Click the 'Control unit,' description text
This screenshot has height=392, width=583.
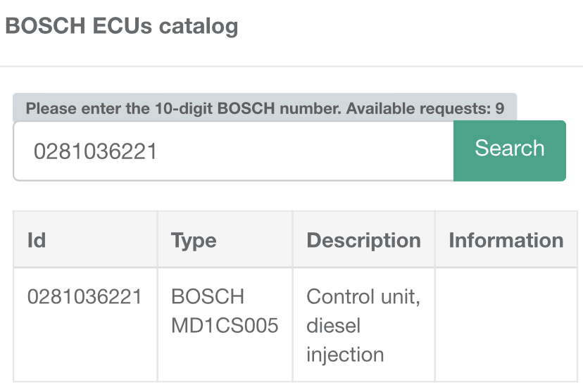coord(363,296)
